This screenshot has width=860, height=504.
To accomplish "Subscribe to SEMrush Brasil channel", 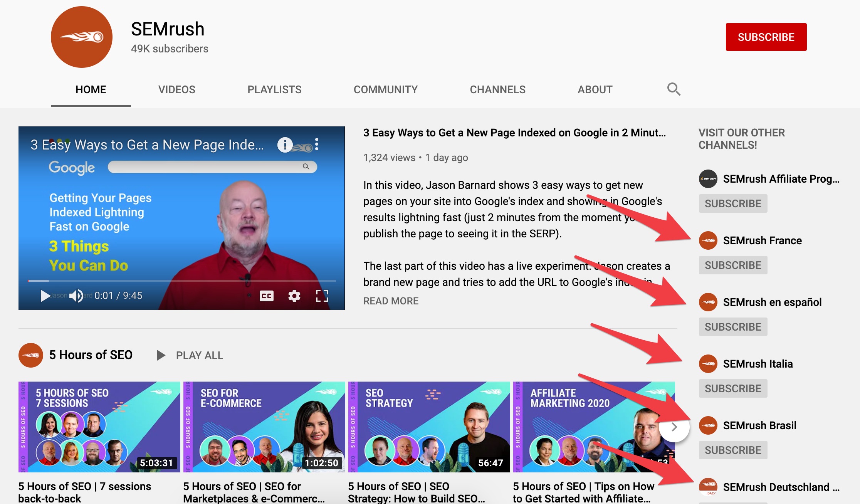I will pyautogui.click(x=733, y=450).
